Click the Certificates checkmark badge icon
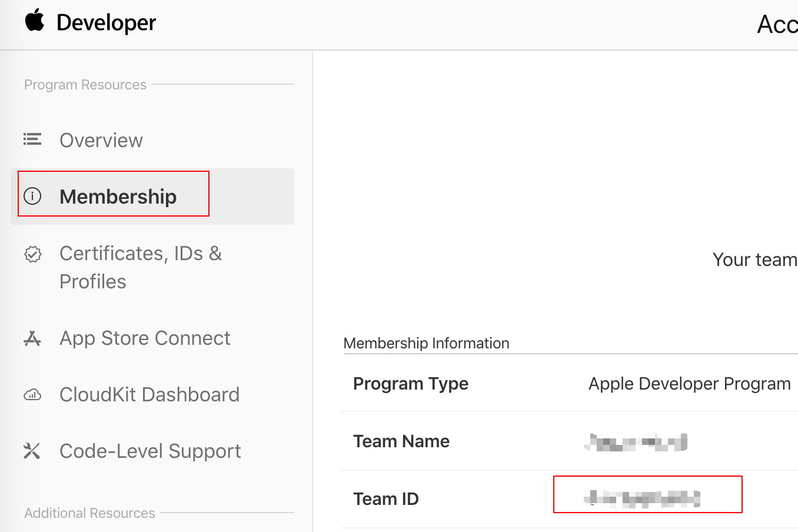Screen dimensions: 798x532 32,254
